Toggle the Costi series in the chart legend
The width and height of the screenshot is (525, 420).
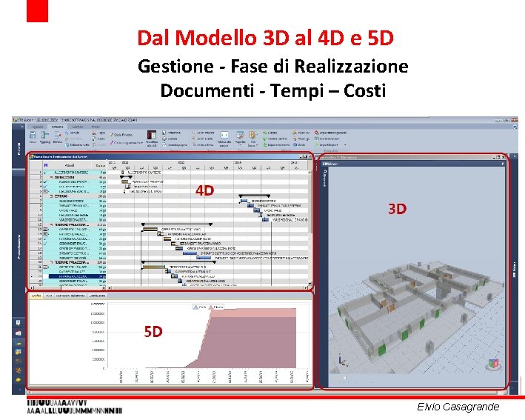click(199, 307)
